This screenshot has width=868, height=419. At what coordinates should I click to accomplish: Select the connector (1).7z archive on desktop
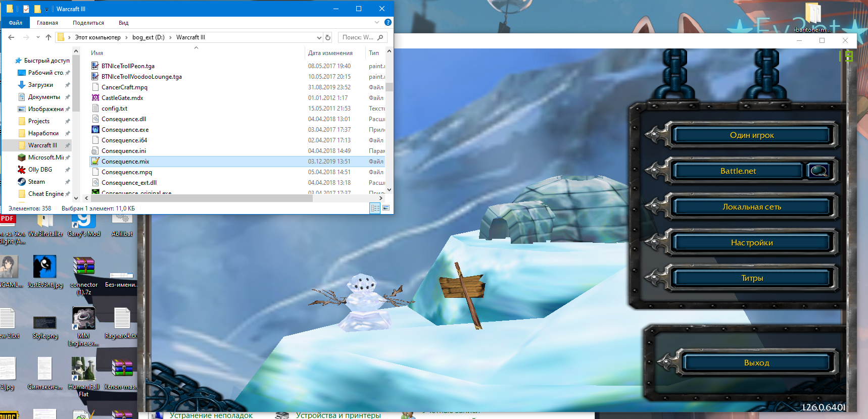(84, 276)
